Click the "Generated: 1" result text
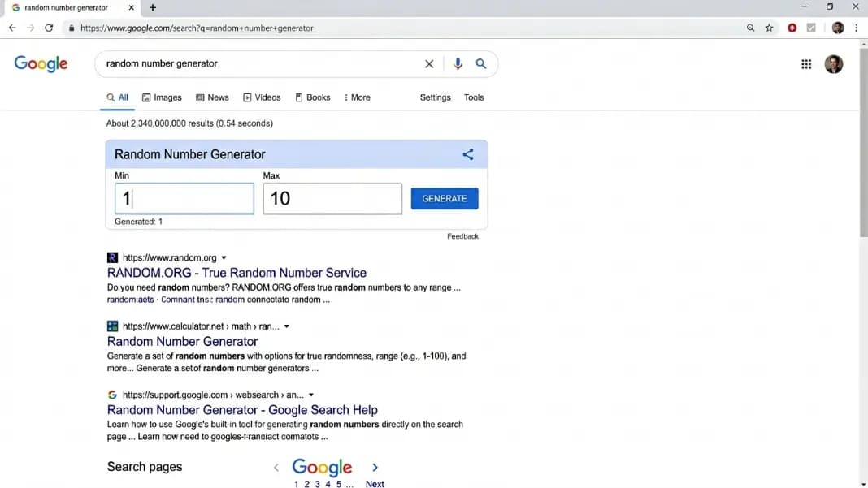The height and width of the screenshot is (488, 868). point(138,222)
